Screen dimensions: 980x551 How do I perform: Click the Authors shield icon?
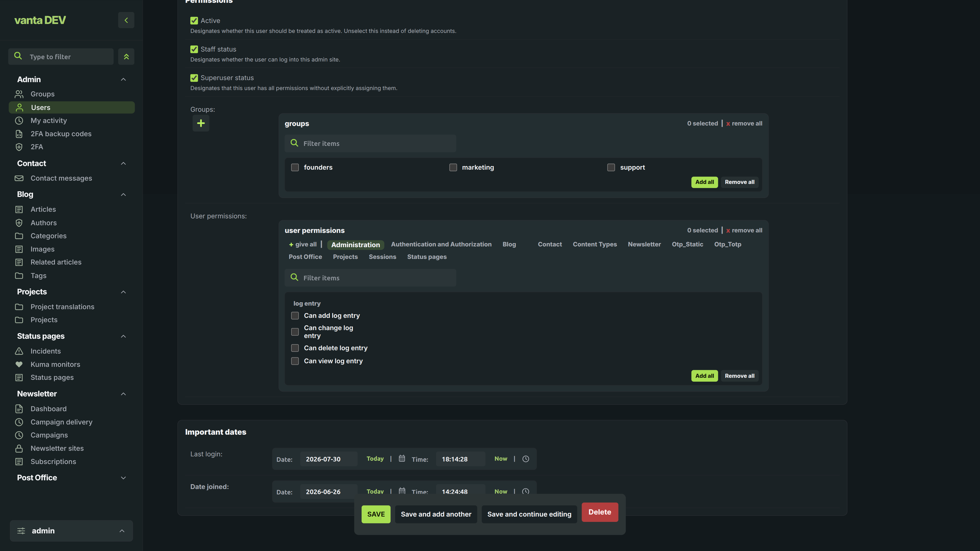(x=19, y=223)
